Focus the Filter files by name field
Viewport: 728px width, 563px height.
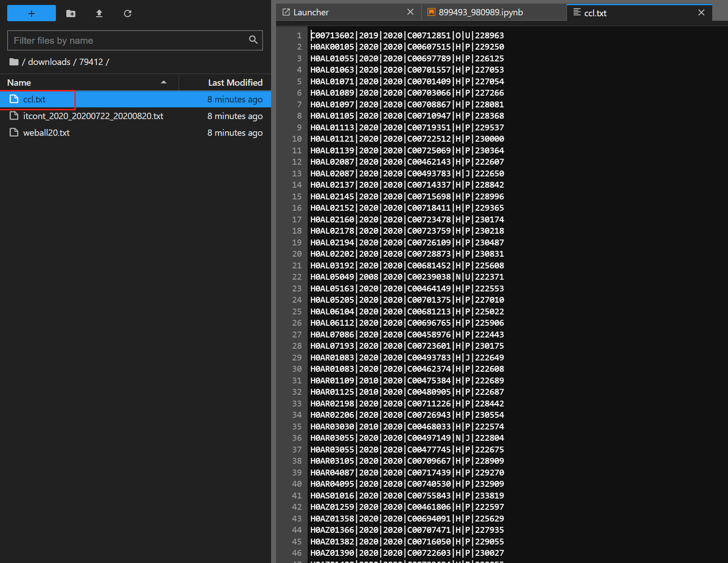click(x=135, y=41)
